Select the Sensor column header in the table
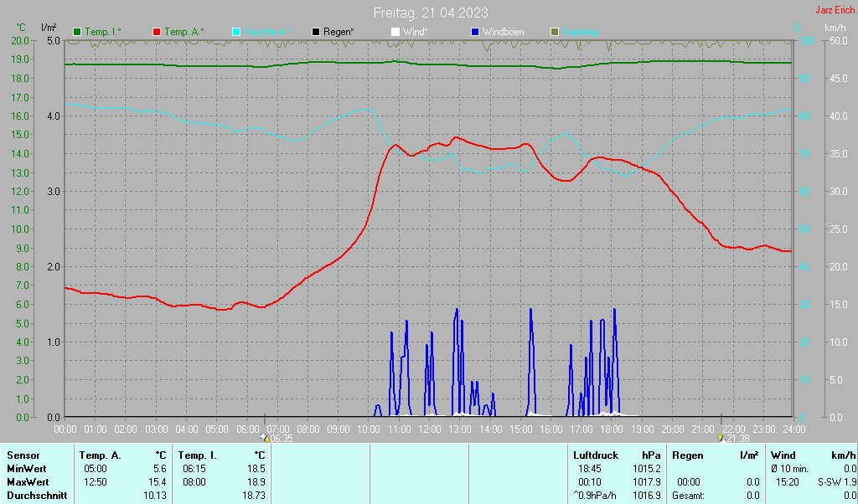Viewport: 858px width, 504px height. (x=23, y=455)
